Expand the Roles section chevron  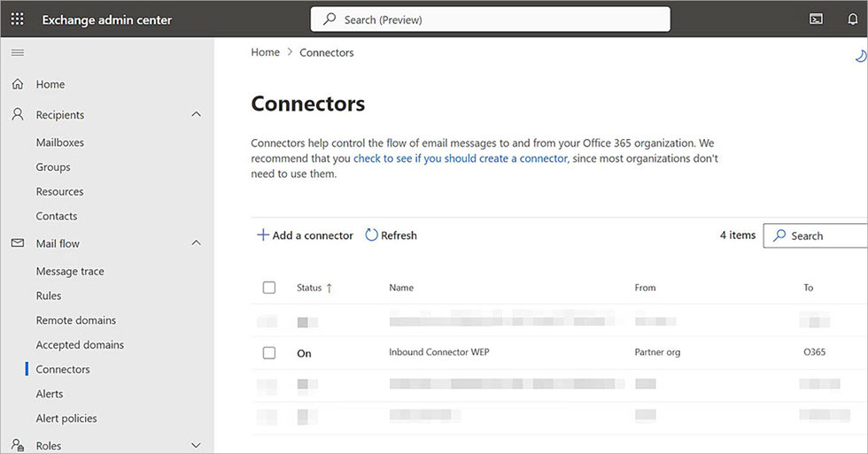tap(196, 446)
